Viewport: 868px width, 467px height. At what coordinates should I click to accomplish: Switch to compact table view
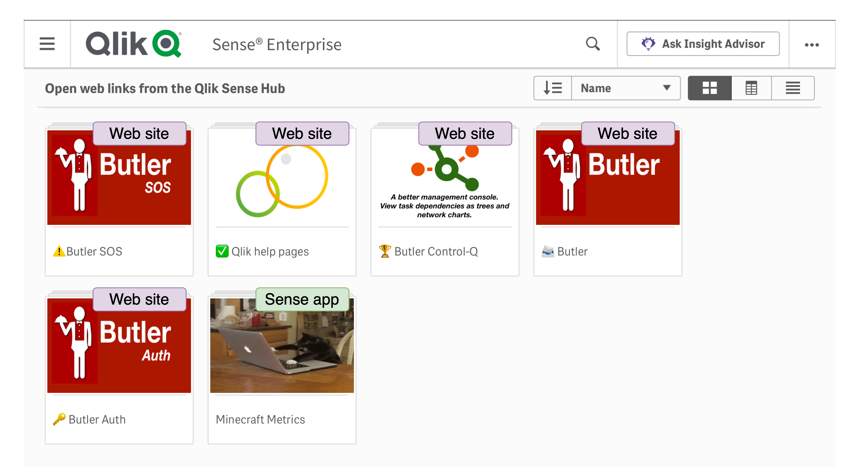pos(751,88)
